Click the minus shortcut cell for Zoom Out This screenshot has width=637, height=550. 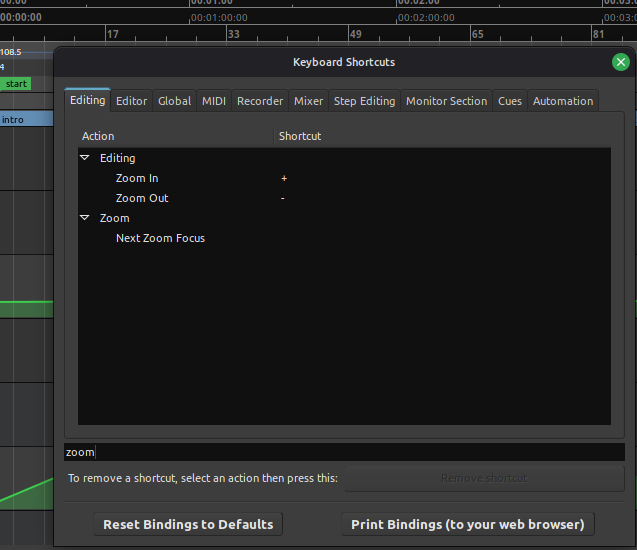[x=283, y=198]
